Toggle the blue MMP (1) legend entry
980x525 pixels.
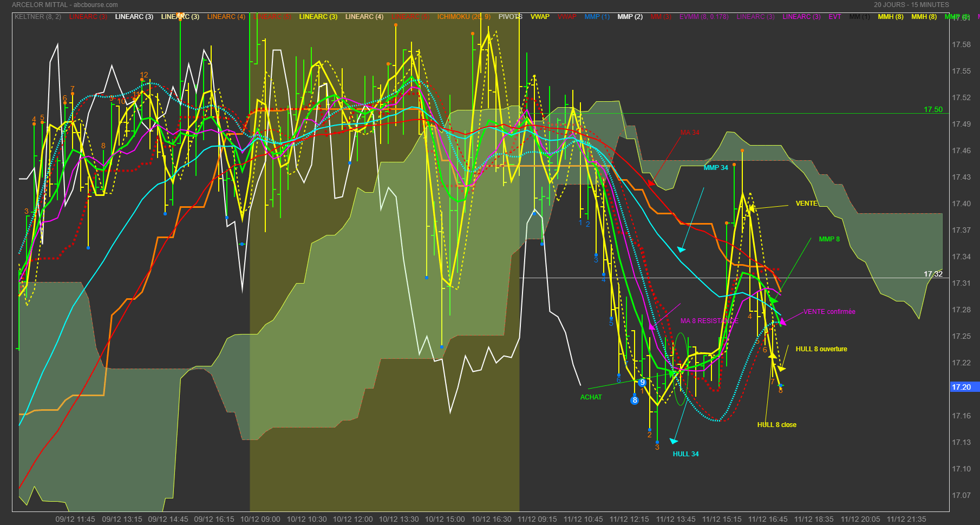tap(597, 17)
